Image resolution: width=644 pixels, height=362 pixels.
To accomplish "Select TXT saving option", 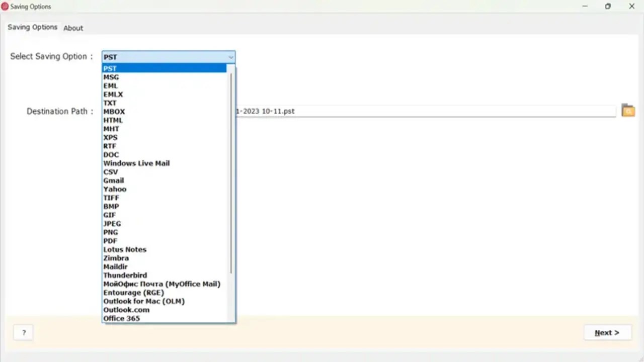I will 165,103.
